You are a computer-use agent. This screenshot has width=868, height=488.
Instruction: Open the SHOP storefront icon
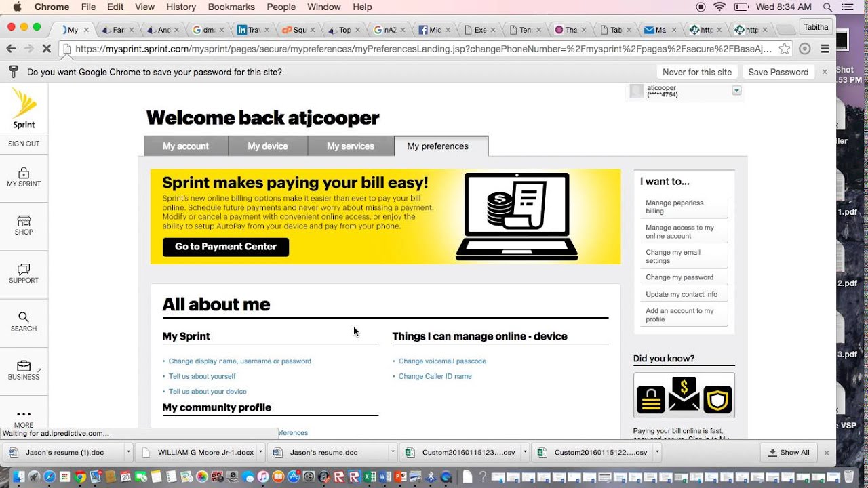[x=24, y=221]
